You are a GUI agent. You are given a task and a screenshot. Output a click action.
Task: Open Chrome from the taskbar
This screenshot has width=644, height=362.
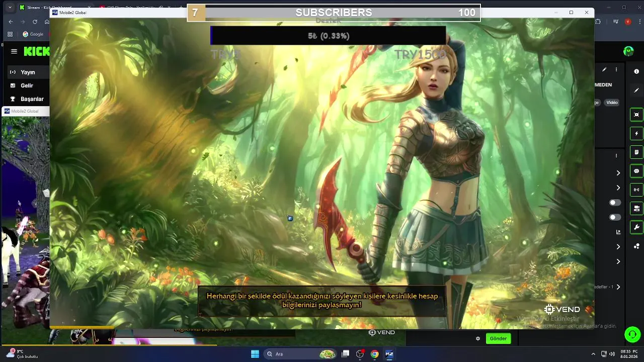(374, 354)
